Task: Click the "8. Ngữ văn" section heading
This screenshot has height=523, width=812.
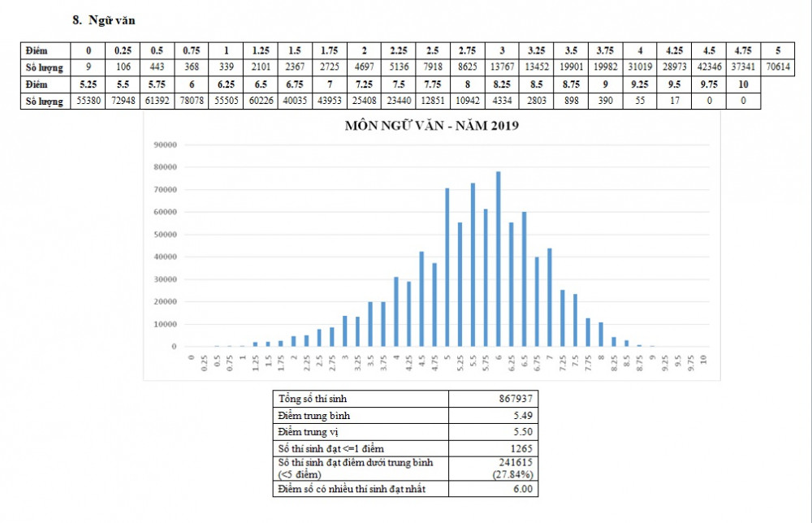Action: (x=103, y=21)
